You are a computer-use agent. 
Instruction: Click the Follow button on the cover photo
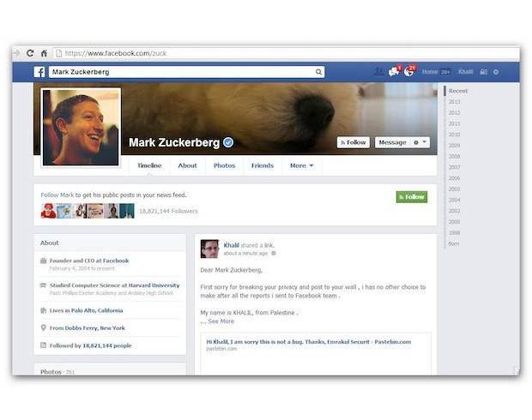(x=354, y=142)
